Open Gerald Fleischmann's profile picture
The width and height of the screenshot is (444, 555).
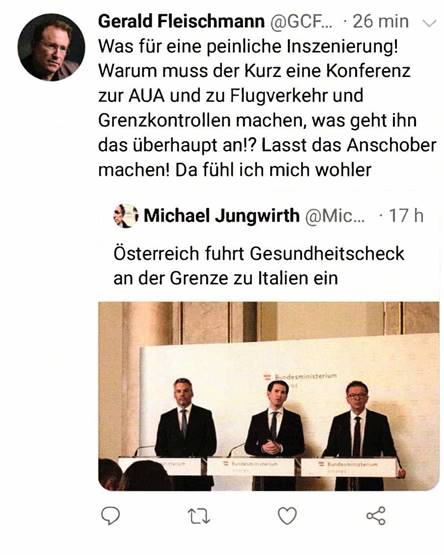51,47
